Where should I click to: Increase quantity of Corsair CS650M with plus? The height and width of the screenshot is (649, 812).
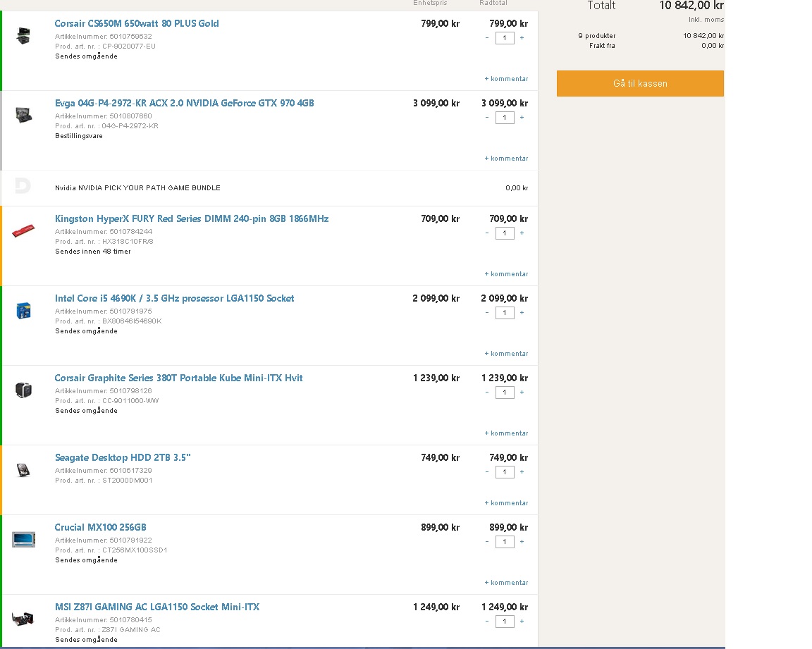522,38
